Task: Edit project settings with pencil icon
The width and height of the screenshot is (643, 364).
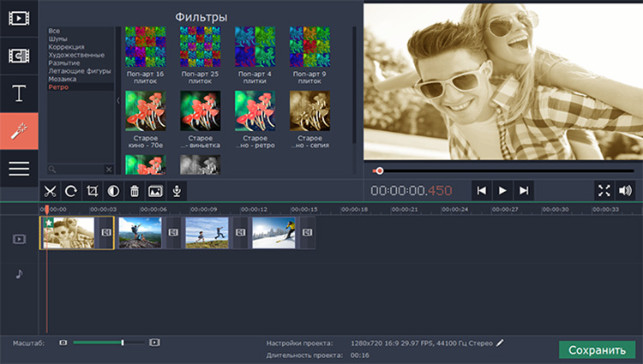Action: (501, 343)
